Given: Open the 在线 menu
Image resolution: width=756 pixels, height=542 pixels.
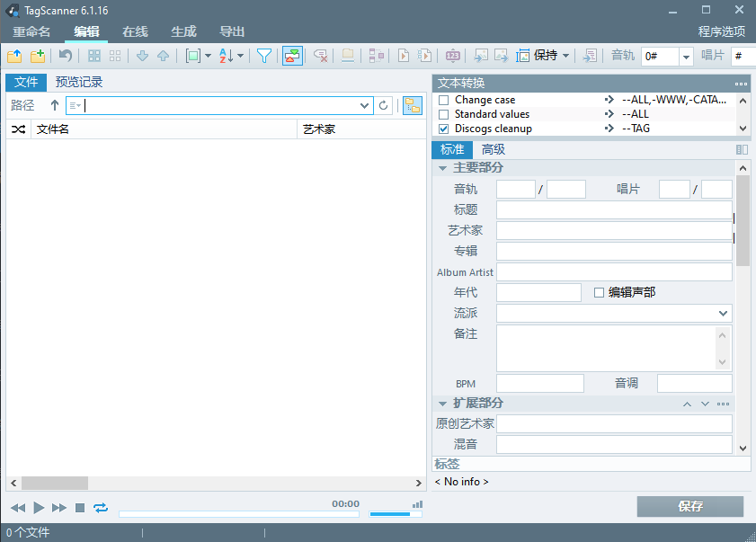Looking at the screenshot, I should pos(135,31).
